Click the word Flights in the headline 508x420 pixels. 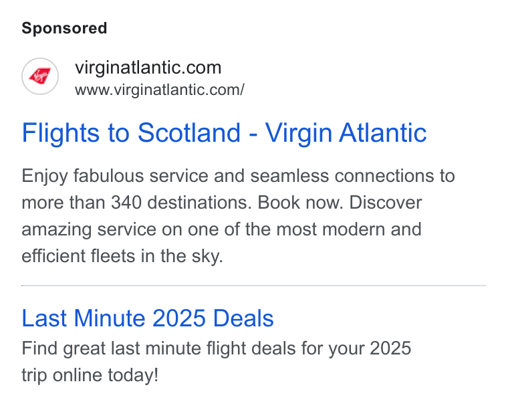point(61,133)
